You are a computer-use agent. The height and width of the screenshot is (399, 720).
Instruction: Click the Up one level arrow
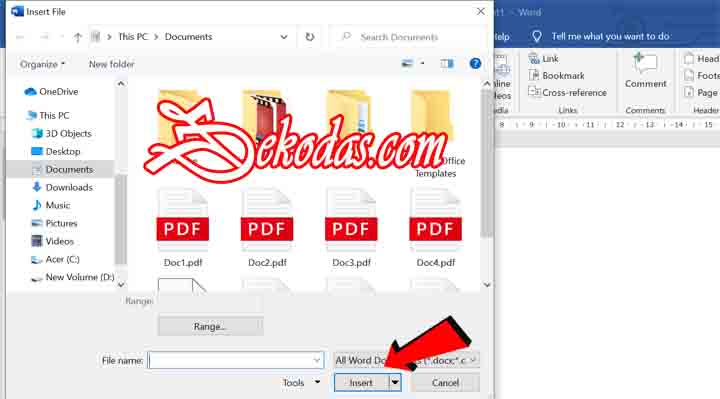(78, 37)
